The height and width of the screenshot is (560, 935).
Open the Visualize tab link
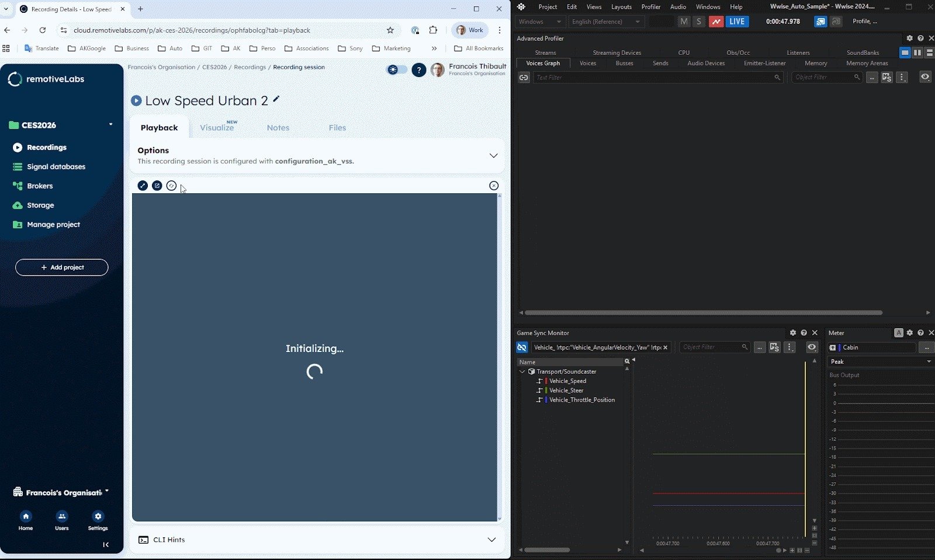point(217,127)
